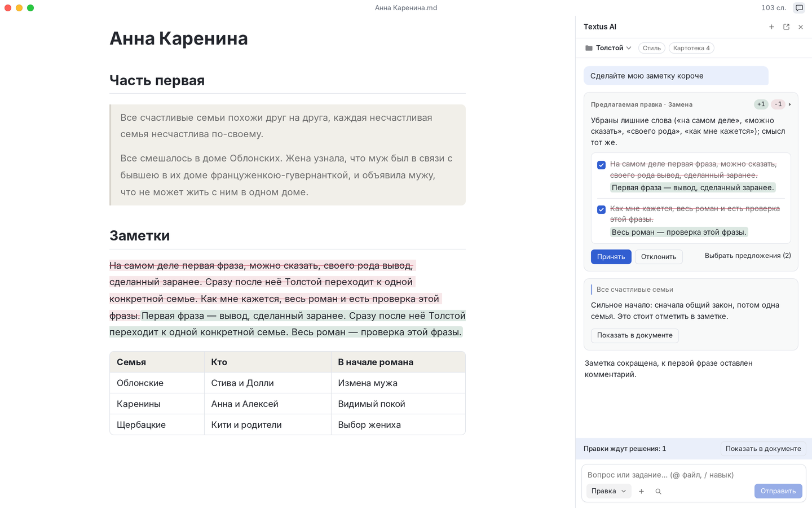Screen dimensions: 812x508
Task: Click the 'Заметки' heading
Action: (x=139, y=236)
